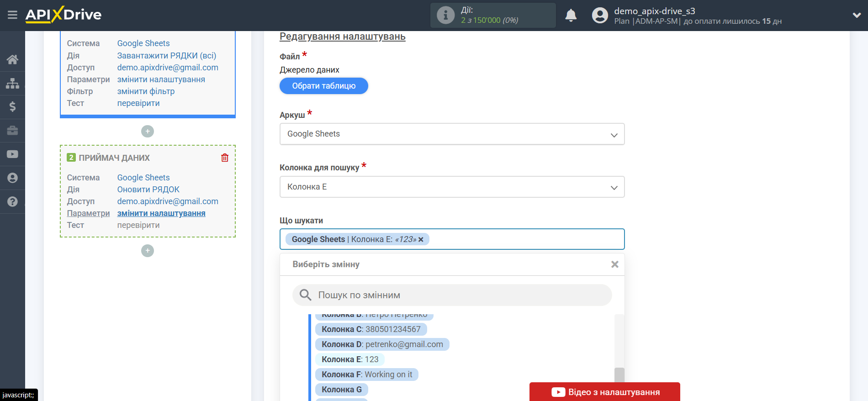Open the help question sidebar icon
Image resolution: width=868 pixels, height=401 pixels.
[x=12, y=201]
